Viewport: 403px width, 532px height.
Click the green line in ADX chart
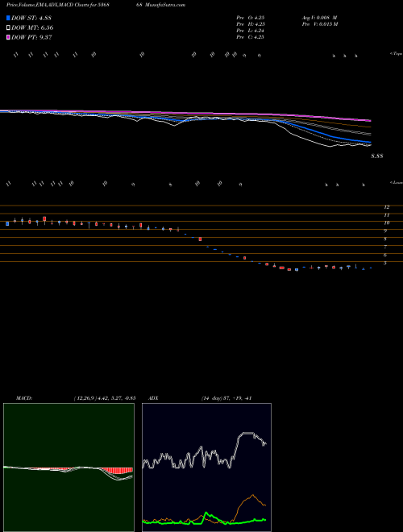tap(207, 513)
